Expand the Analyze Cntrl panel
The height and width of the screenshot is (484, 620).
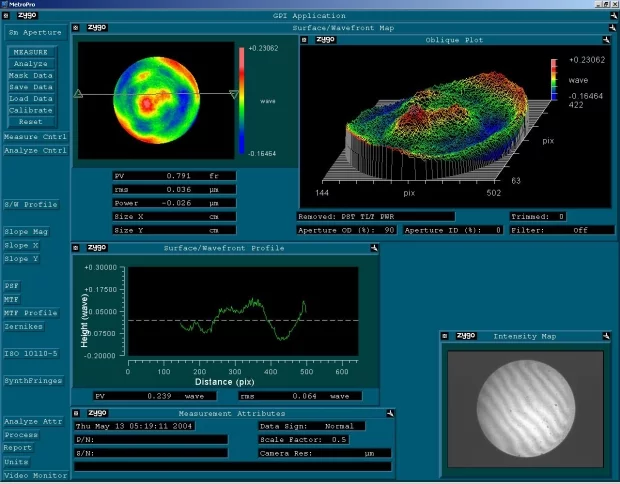tap(34, 151)
